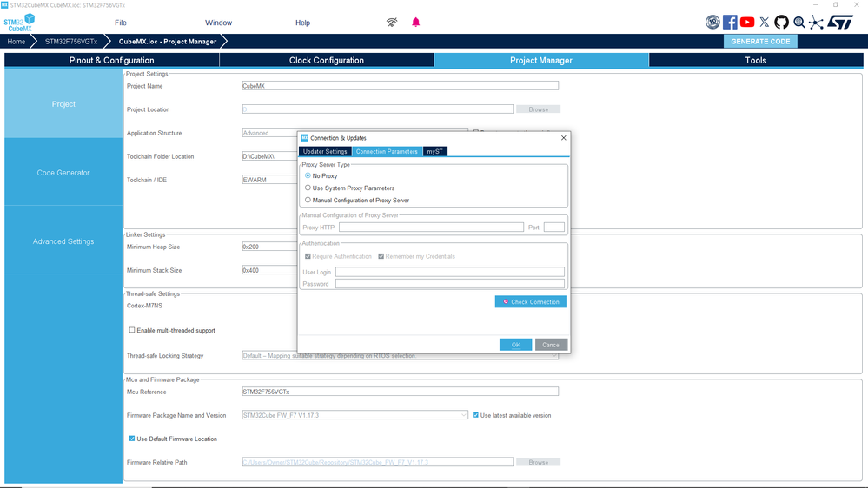This screenshot has width=868, height=488.
Task: Open the Advanced Settings side section
Action: (x=63, y=241)
